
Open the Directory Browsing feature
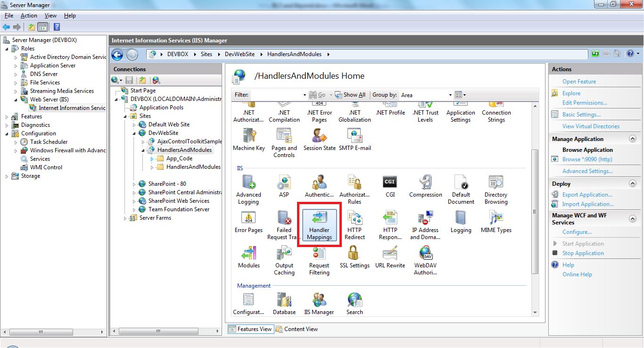pos(496,190)
